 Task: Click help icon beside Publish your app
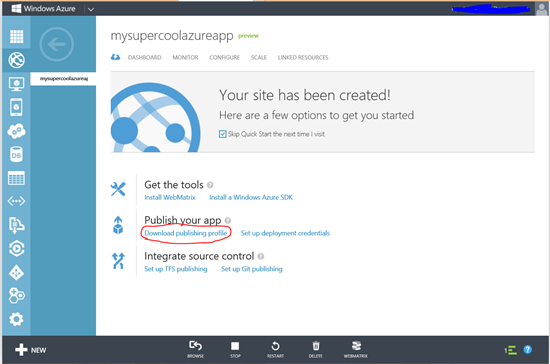pos(228,221)
